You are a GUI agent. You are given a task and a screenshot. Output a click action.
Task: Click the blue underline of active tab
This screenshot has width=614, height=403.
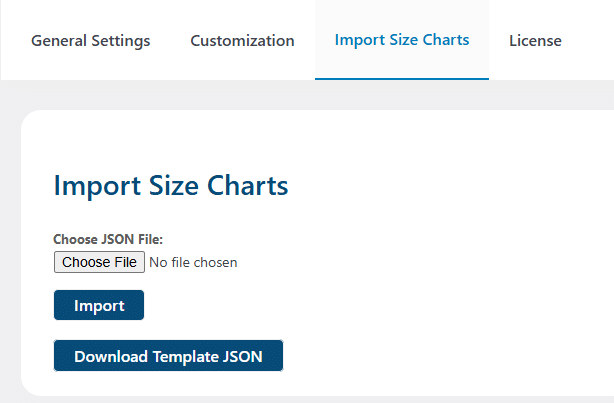coord(402,79)
